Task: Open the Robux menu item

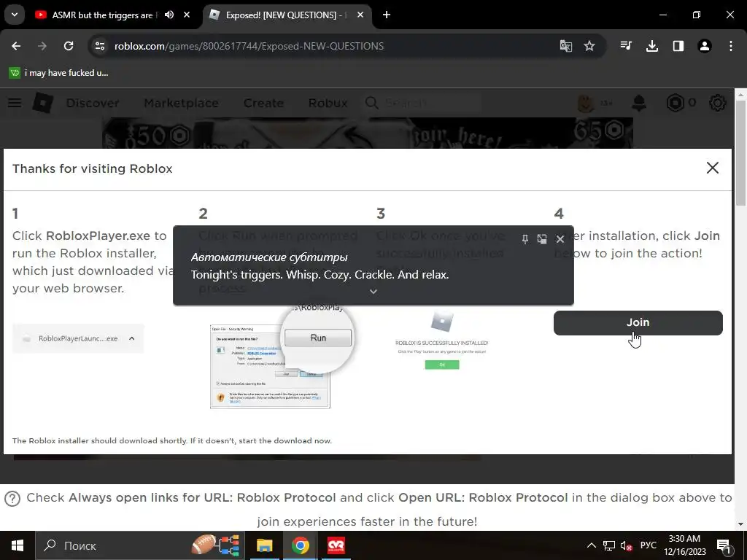Action: pyautogui.click(x=328, y=103)
